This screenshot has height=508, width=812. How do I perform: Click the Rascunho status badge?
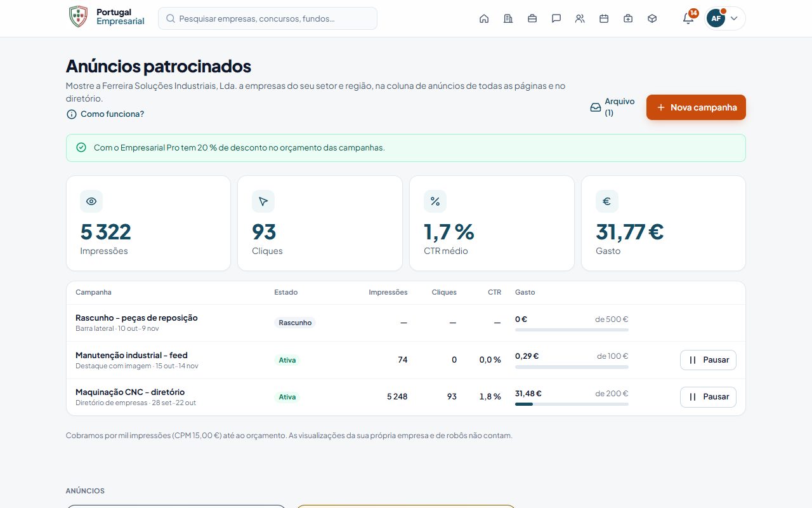coord(295,323)
